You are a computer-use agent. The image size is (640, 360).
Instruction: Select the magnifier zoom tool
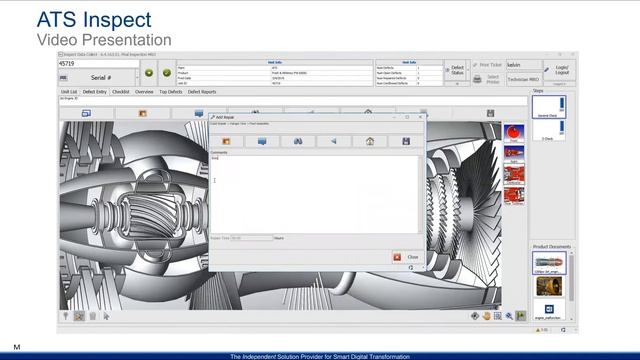coord(509,316)
